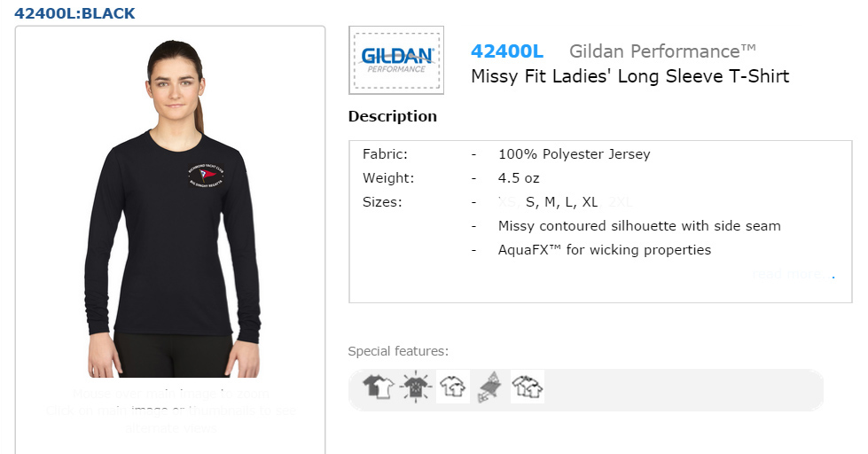Click the two white shirts companion icon
868x454 pixels.
coord(453,387)
